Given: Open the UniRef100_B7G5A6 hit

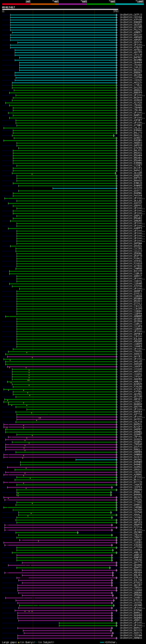Looking at the screenshot, I should click(x=131, y=610).
